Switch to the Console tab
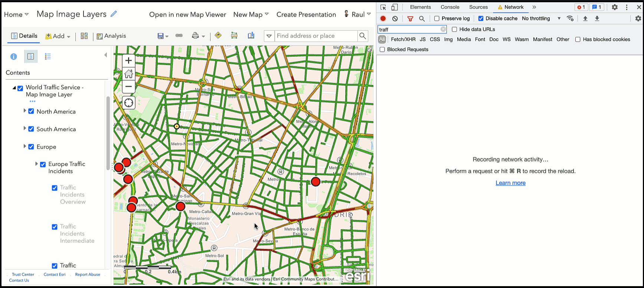Screen dimensions: 644x288 (450, 7)
